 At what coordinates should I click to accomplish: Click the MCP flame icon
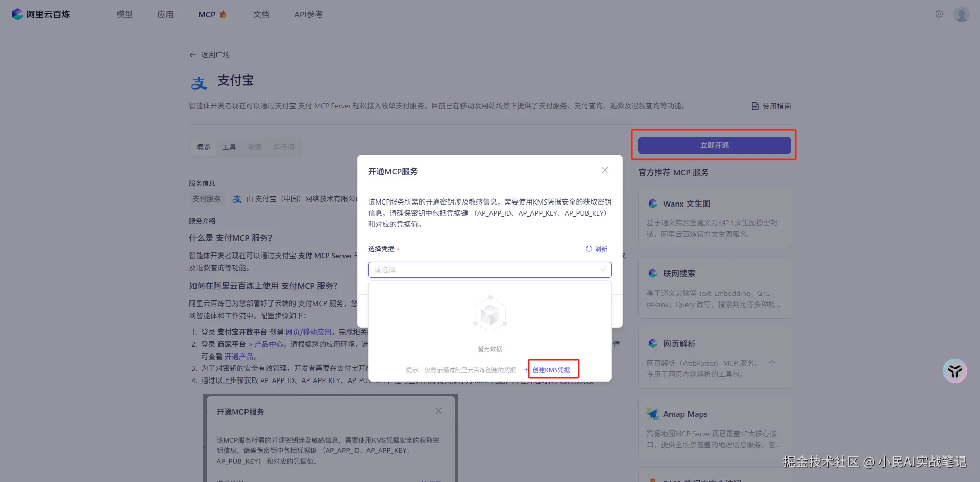[x=223, y=14]
